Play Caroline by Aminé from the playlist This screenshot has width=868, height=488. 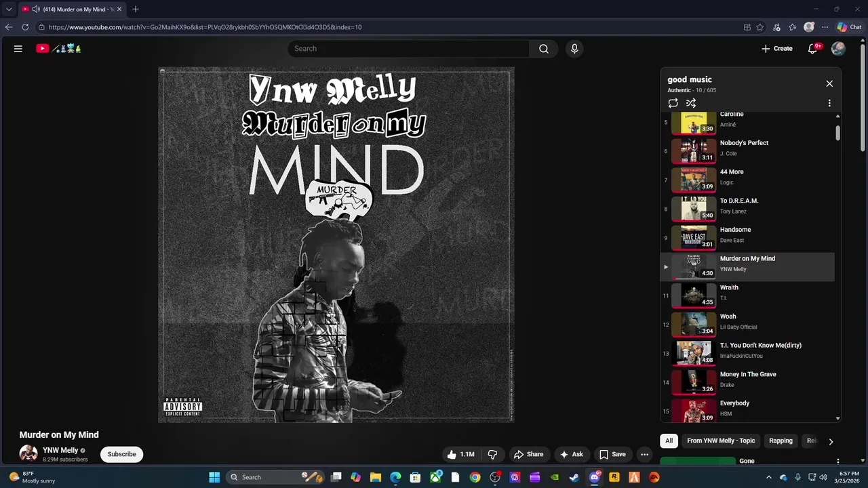[x=747, y=122]
